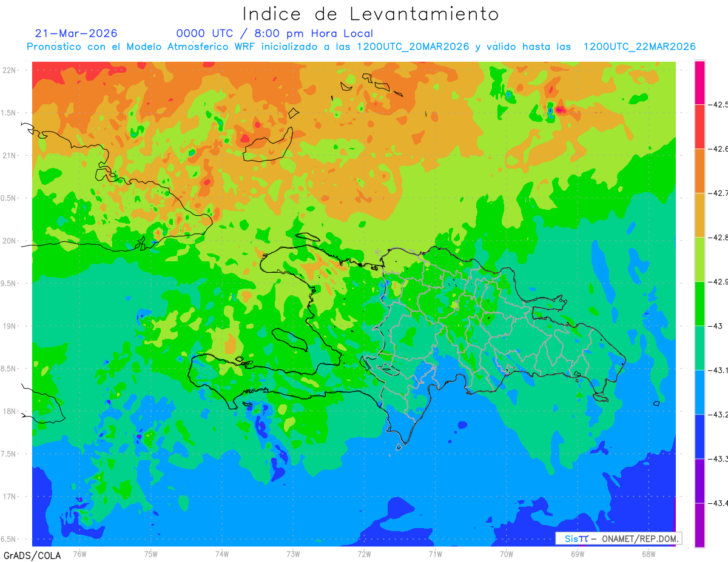Click the 21-Mar-2026 date label

[x=76, y=33]
